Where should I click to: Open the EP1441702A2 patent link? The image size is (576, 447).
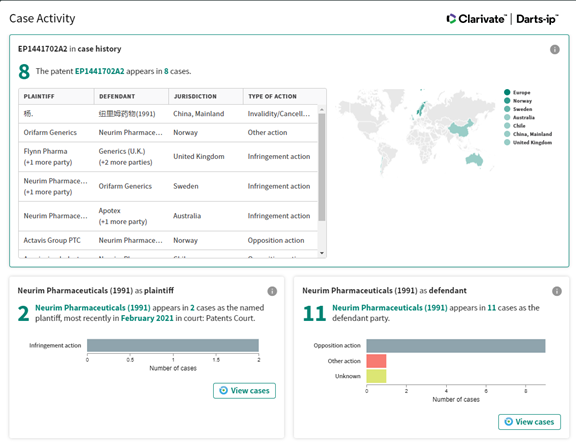pyautogui.click(x=100, y=71)
